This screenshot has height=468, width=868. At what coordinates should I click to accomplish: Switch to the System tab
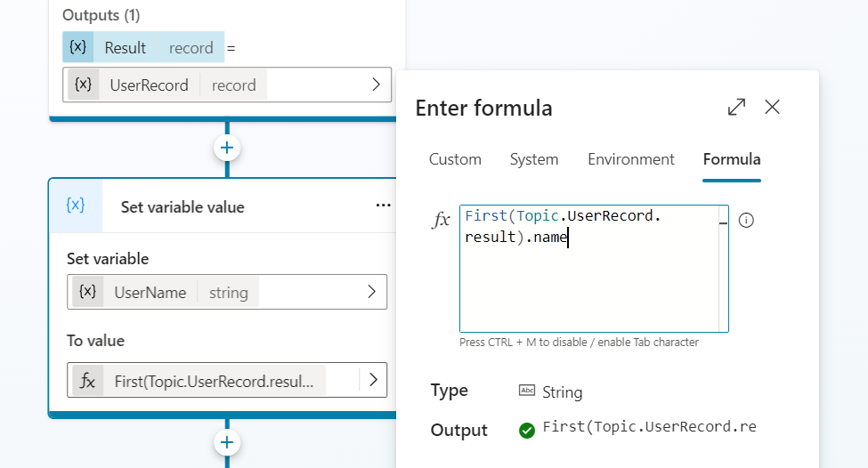click(534, 160)
